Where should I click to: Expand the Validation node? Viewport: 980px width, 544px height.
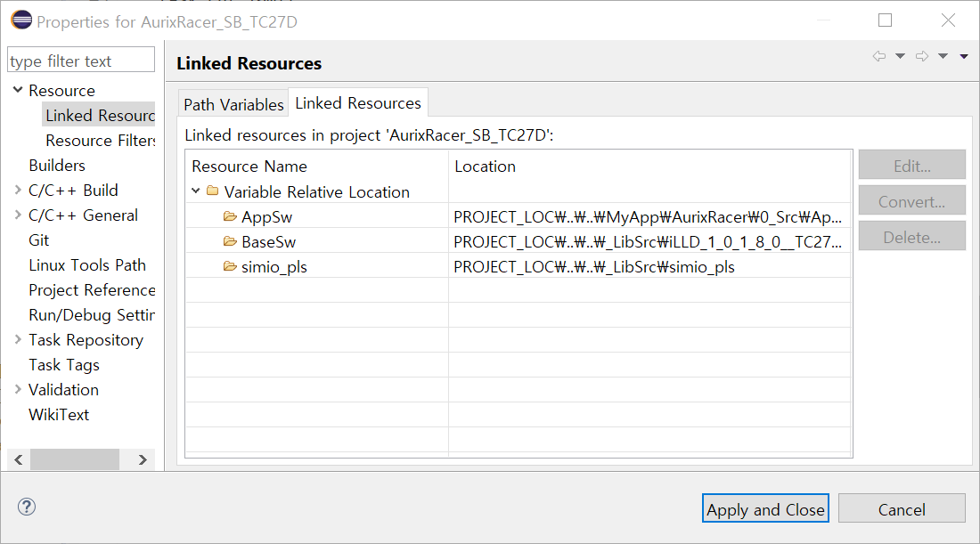(18, 389)
